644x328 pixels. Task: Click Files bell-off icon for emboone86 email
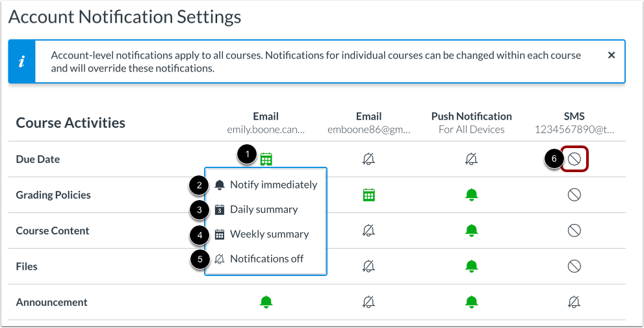pos(369,266)
